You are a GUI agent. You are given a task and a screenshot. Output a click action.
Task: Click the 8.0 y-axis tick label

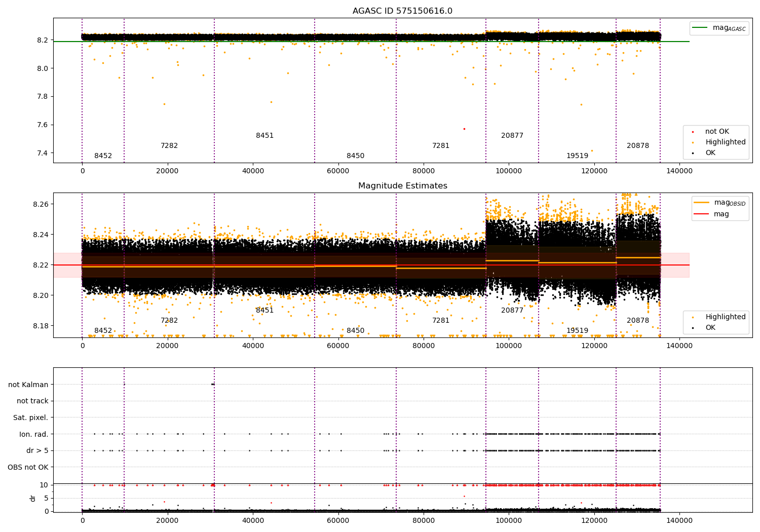tap(43, 68)
